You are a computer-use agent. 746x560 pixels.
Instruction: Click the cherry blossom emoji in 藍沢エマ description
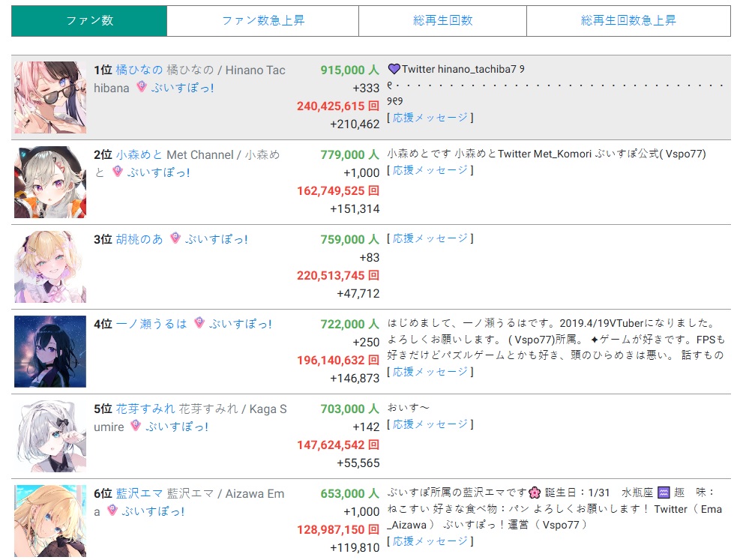coord(535,493)
